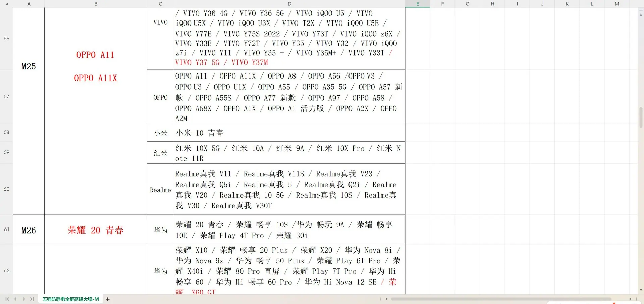Select column K header

point(567,4)
